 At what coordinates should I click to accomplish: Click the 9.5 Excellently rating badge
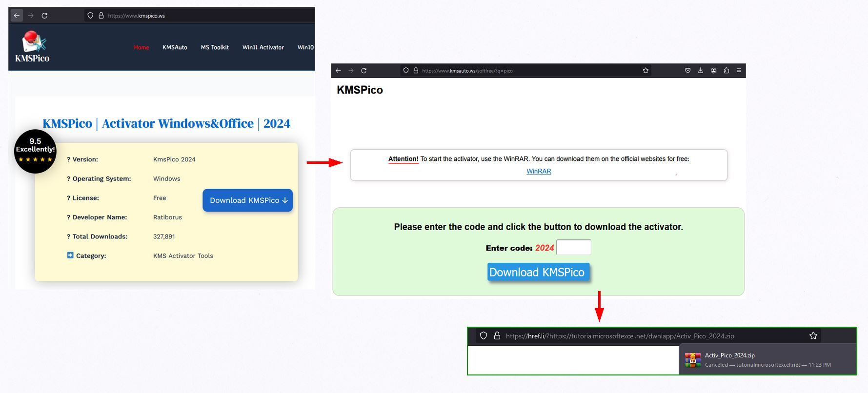[35, 151]
